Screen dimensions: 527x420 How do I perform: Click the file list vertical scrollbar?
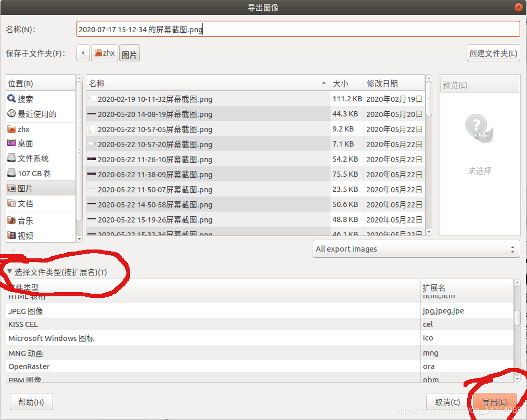(x=429, y=155)
